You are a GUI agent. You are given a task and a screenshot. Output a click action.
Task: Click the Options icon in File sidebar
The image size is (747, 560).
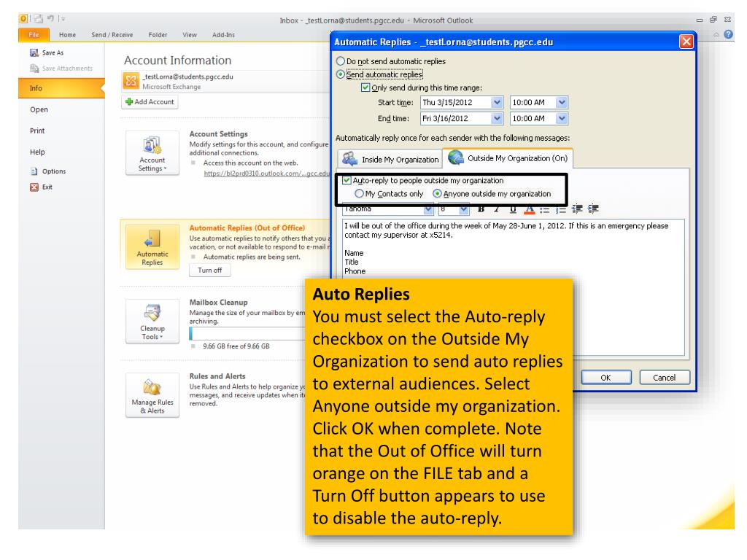34,171
